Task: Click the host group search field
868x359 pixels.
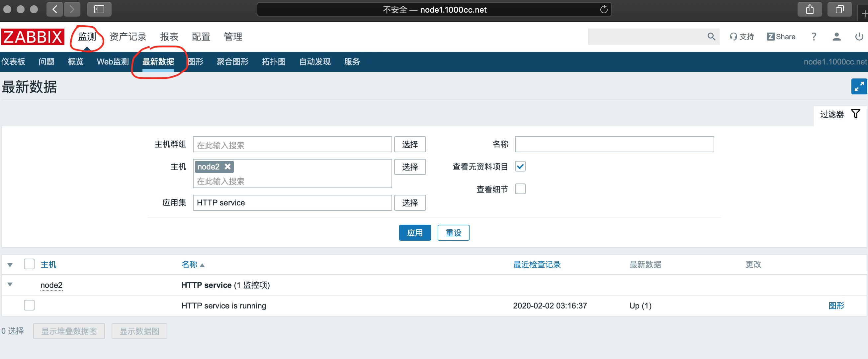Action: click(292, 145)
